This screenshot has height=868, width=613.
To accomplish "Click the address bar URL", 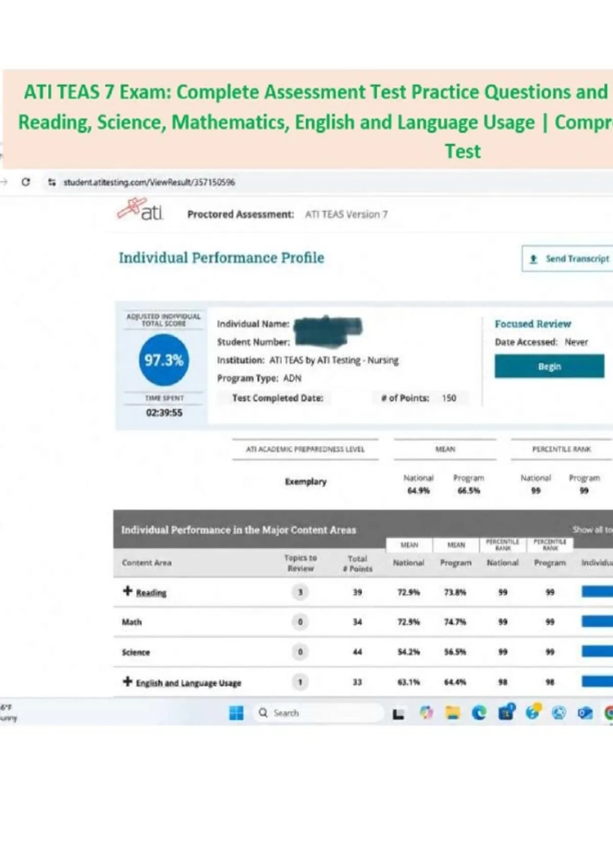I will pyautogui.click(x=149, y=182).
